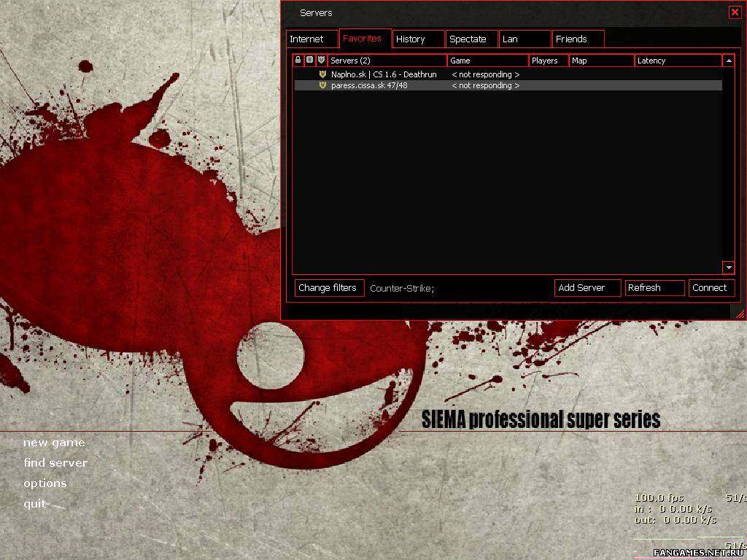Click the scroll up arrow in server list
The width and height of the screenshot is (747, 560).
[x=729, y=61]
